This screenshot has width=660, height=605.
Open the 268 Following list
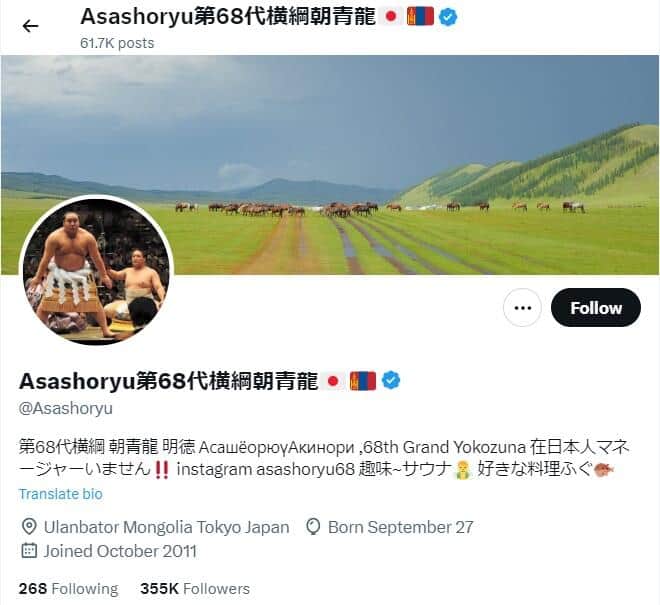(69, 588)
